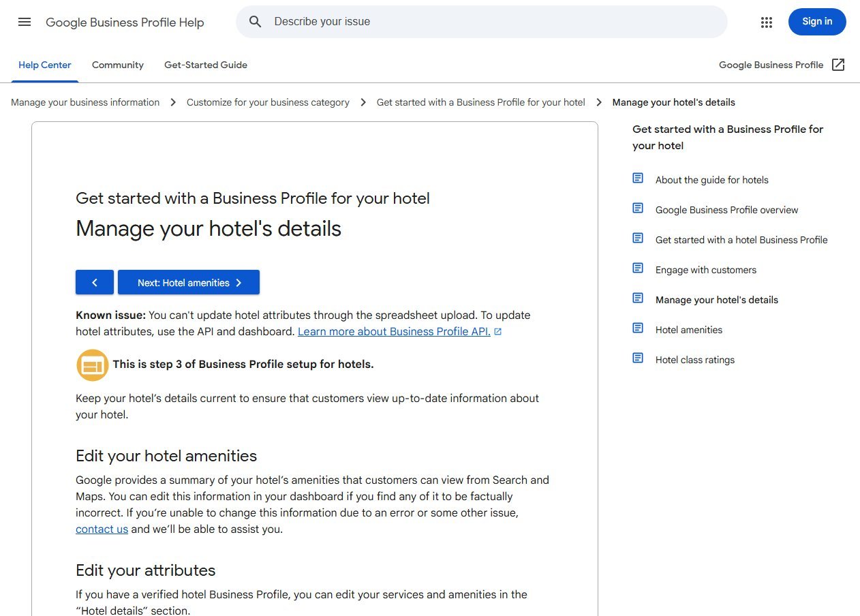Click the document icon for Google Business Profile overview

(638, 208)
